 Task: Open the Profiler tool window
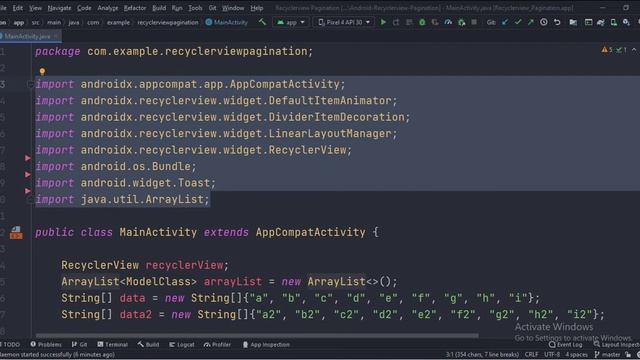(218, 344)
